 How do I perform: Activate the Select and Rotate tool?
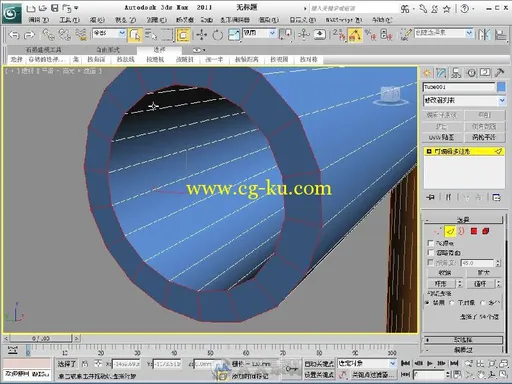point(218,35)
